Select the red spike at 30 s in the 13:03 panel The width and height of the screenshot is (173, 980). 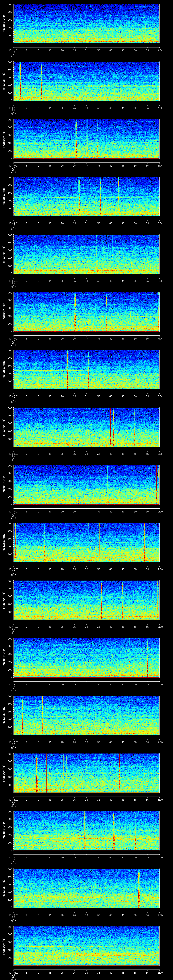[x=87, y=139]
